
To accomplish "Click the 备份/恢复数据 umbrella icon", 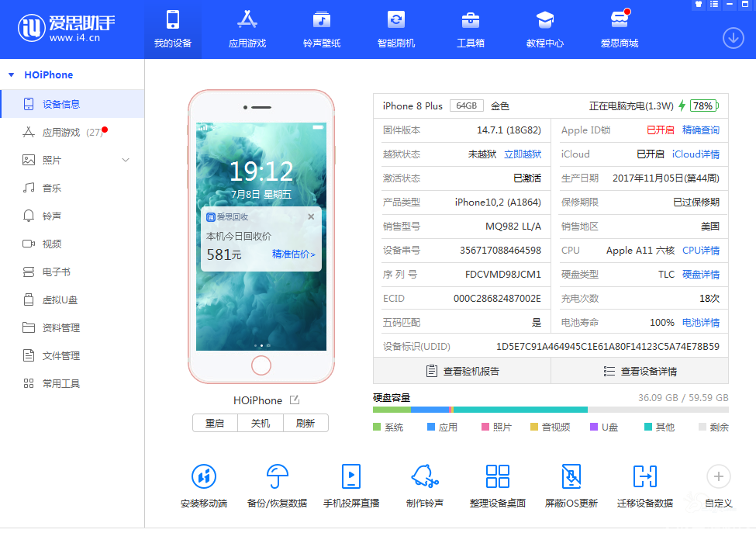I will (278, 476).
